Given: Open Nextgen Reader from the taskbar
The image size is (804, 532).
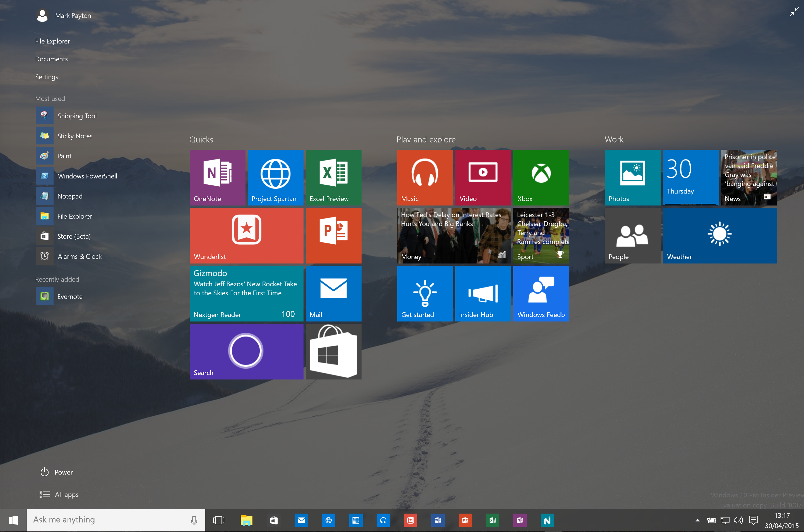Looking at the screenshot, I should 547,520.
